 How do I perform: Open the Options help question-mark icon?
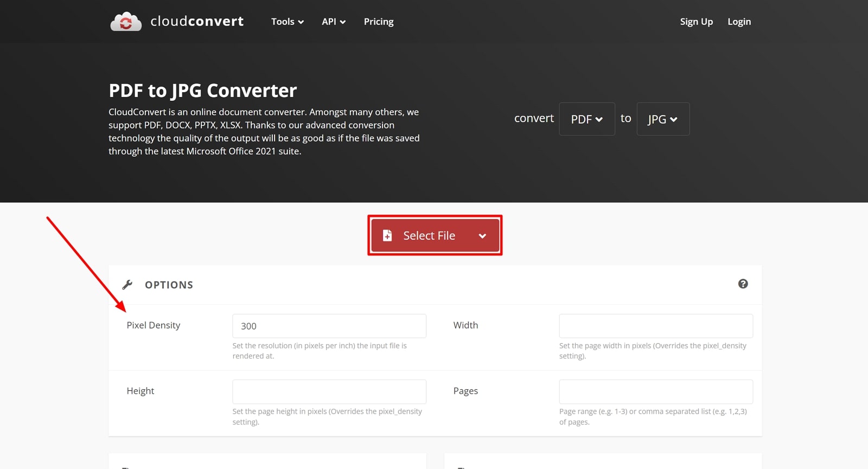(743, 284)
